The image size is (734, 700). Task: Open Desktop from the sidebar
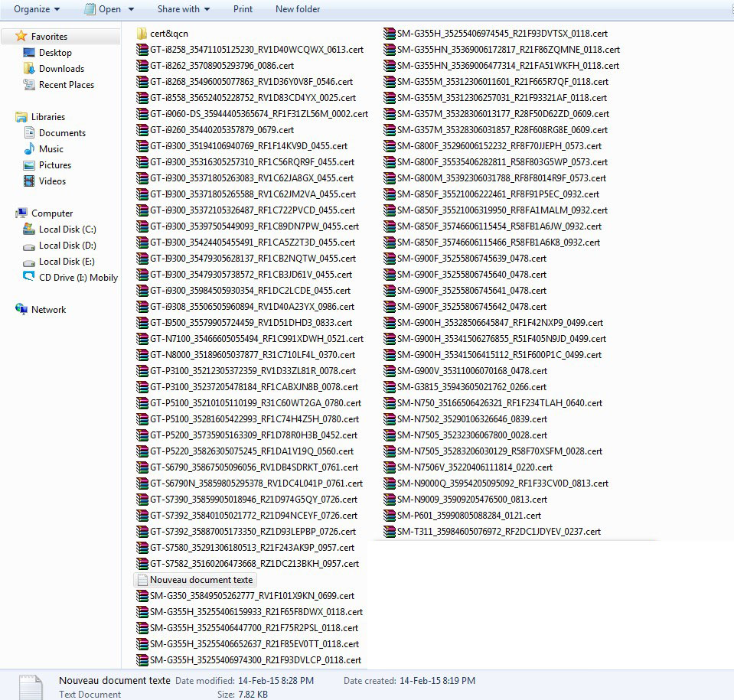(x=55, y=53)
